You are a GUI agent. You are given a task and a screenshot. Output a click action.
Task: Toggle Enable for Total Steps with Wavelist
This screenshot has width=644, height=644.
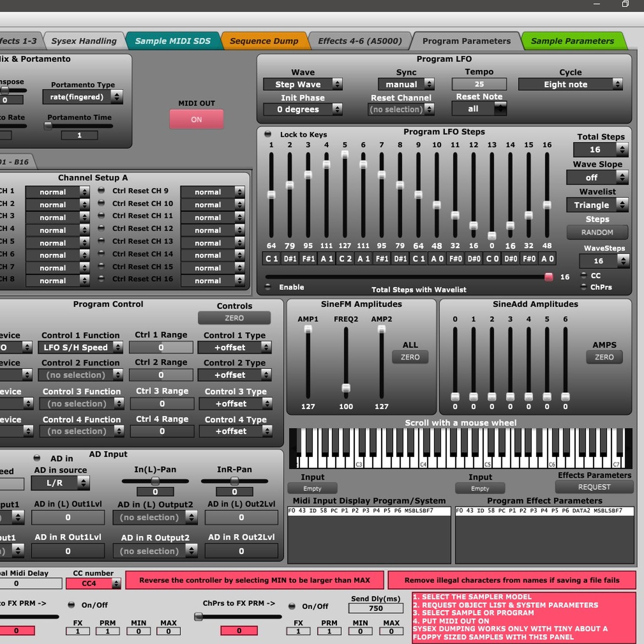268,287
